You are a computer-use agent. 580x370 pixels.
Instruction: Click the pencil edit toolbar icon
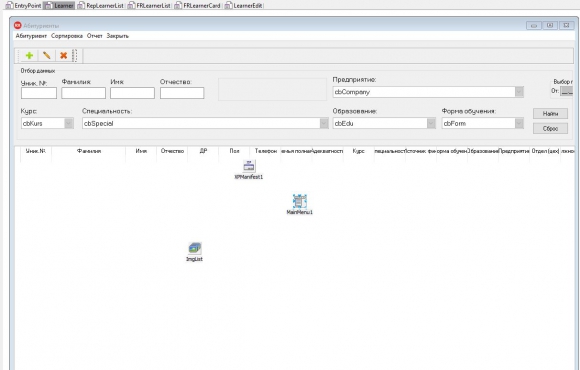pos(47,56)
